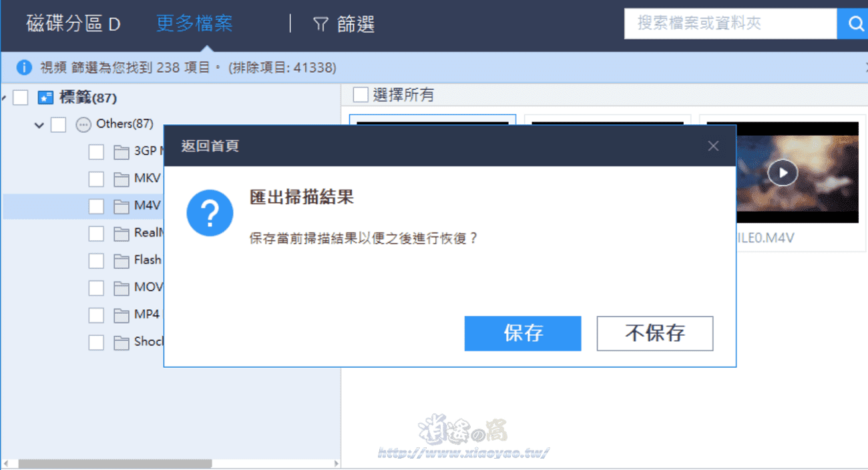Click the funnel filter icon
The height and width of the screenshot is (470, 868).
320,25
